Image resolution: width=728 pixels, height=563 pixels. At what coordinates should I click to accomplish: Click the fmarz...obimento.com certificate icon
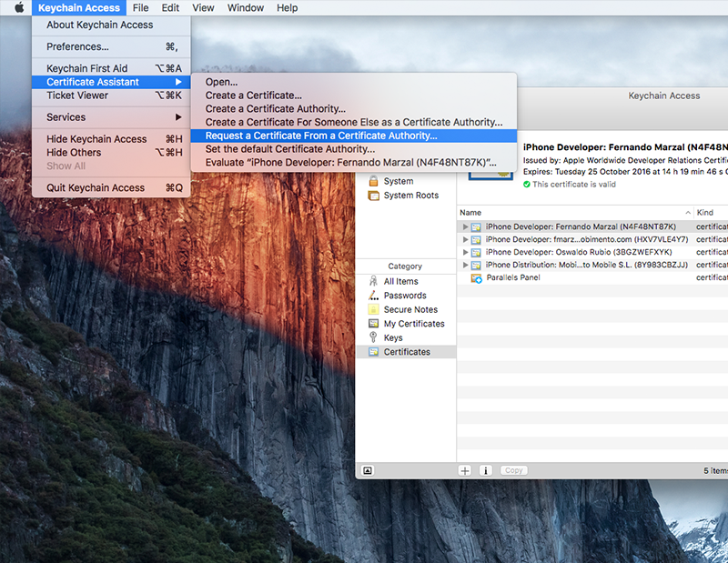(x=476, y=239)
